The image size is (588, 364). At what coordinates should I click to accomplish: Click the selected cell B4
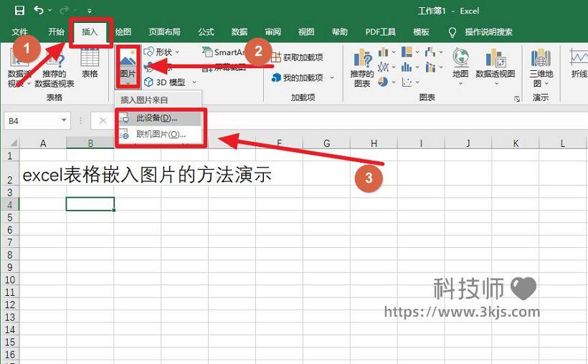point(90,204)
